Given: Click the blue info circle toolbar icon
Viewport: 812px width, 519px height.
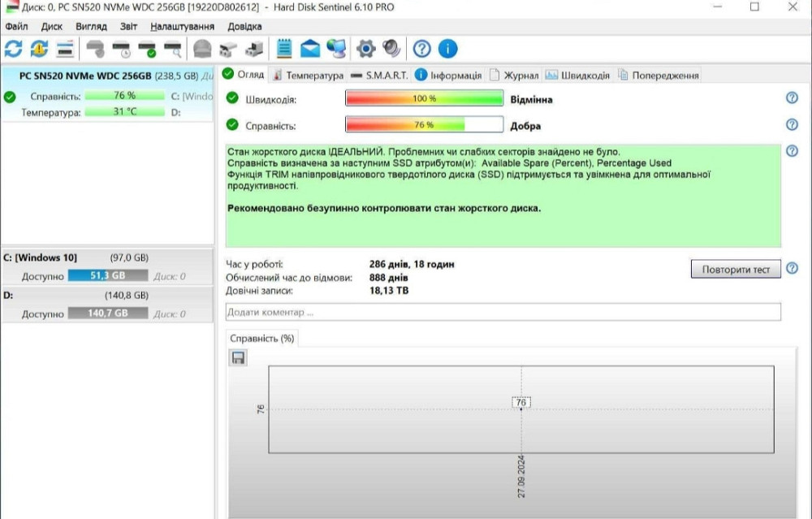Looking at the screenshot, I should (x=447, y=49).
